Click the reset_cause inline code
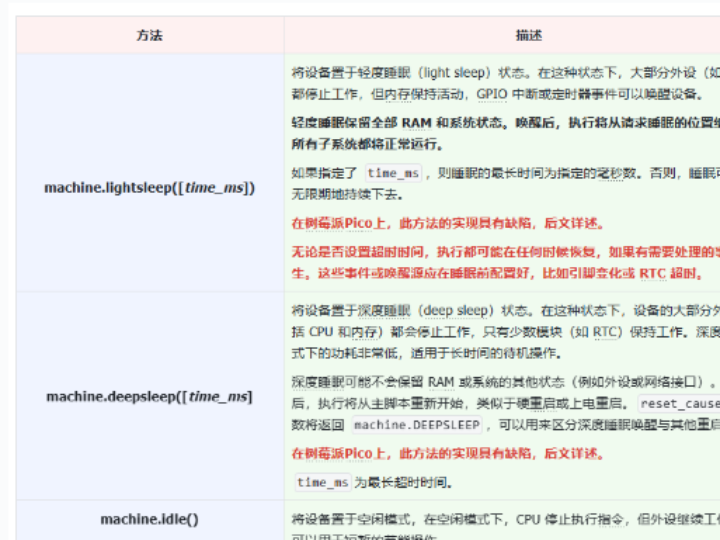The width and height of the screenshot is (720, 540). (680, 404)
